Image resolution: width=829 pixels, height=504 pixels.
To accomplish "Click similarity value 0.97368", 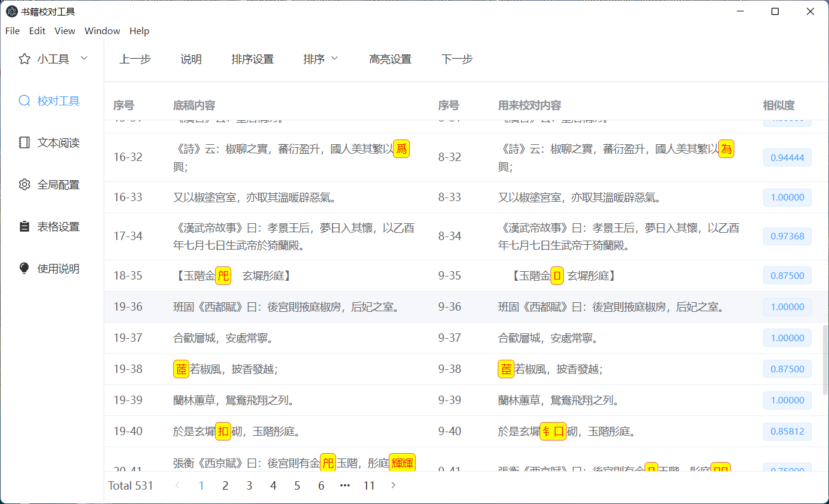I will (787, 236).
